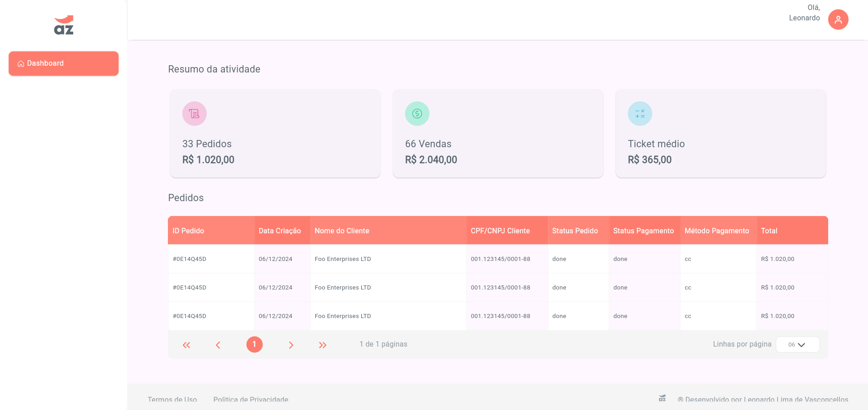Open the Politica de Privacidade link
Image resolution: width=868 pixels, height=410 pixels.
(251, 399)
